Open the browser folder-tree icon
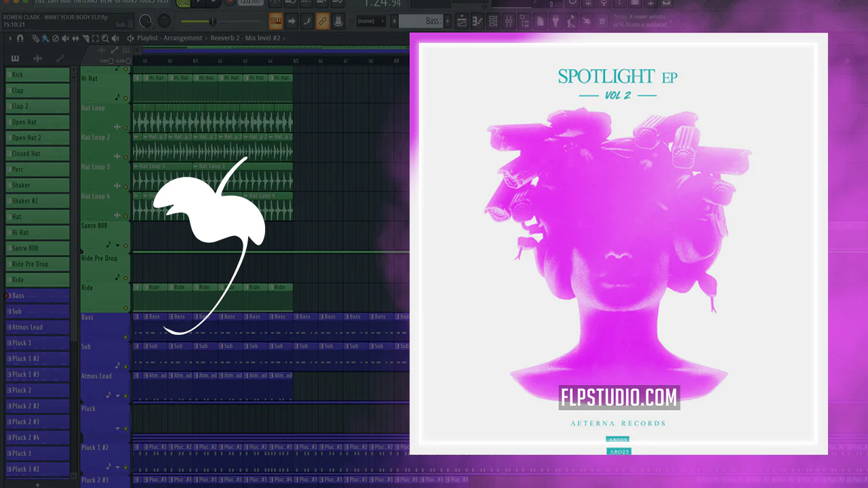 pyautogui.click(x=525, y=21)
